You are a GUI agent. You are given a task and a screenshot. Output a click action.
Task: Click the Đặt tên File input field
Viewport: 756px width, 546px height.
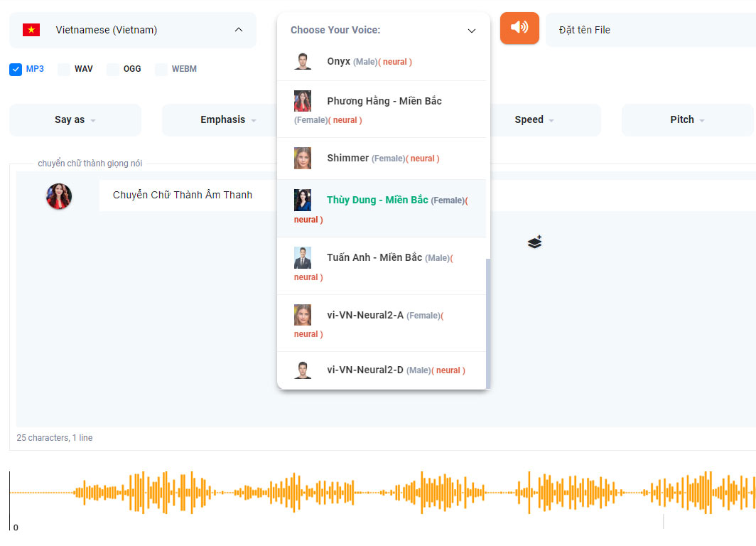[650, 30]
